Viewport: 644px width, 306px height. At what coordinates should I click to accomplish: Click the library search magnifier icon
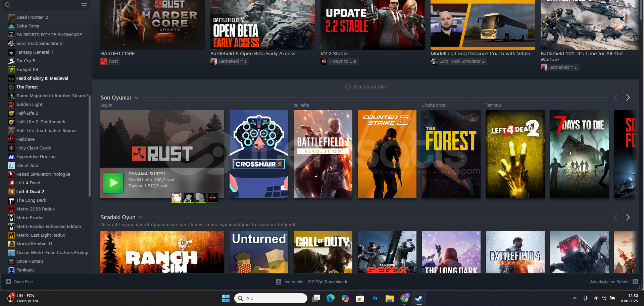8,5
